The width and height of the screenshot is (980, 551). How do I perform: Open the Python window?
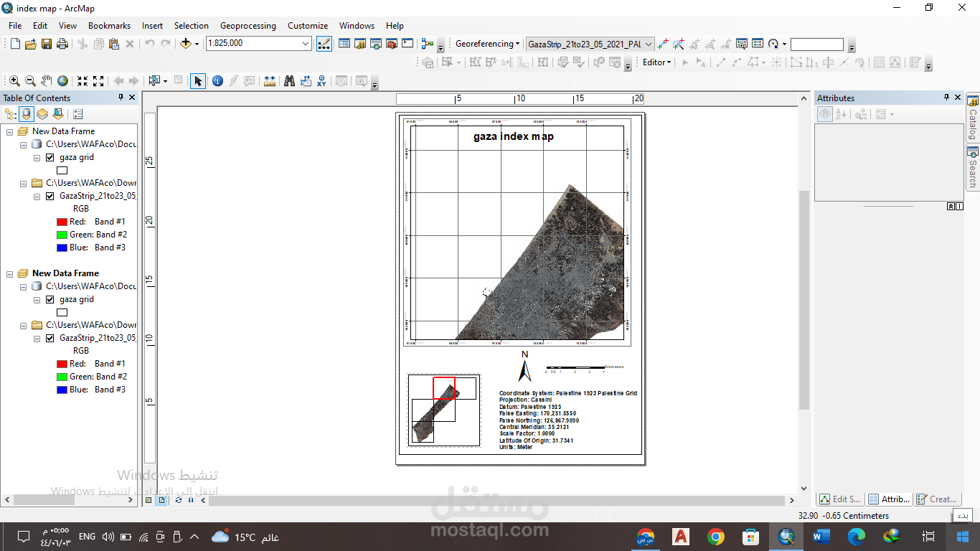(407, 44)
